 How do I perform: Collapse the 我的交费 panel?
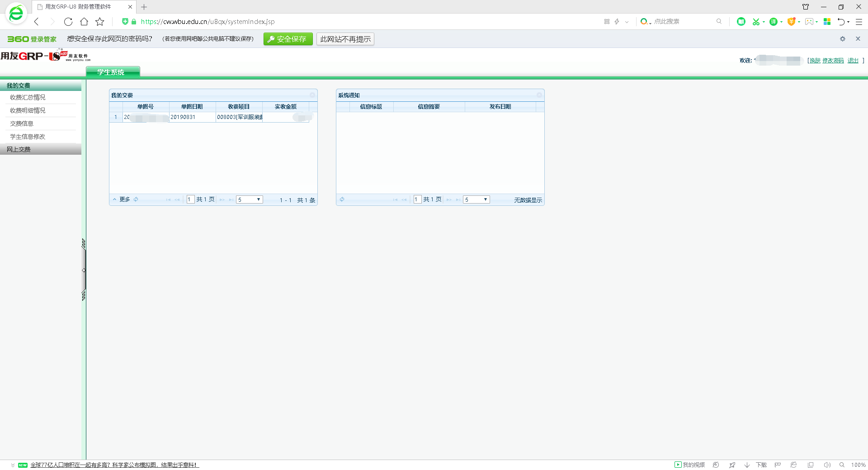tap(312, 95)
